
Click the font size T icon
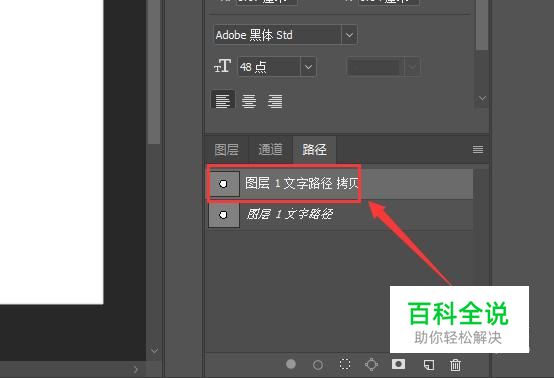pos(223,66)
